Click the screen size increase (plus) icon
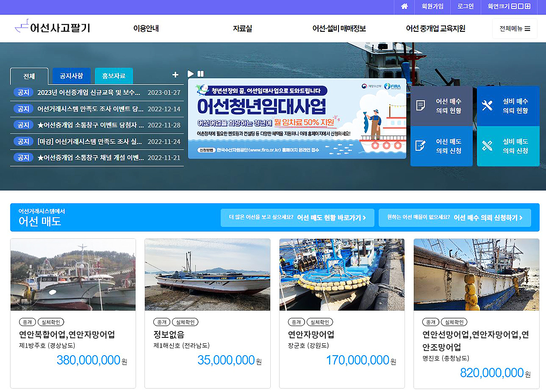 pos(528,6)
